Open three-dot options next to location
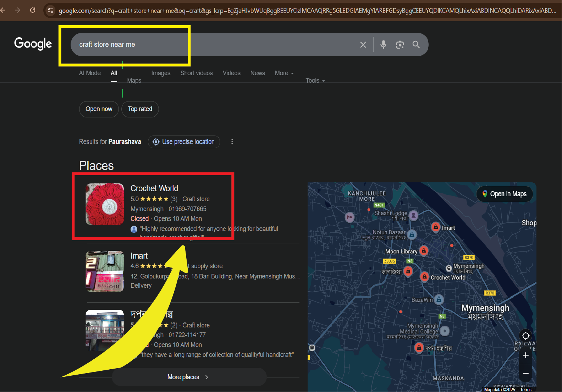The width and height of the screenshot is (562, 392). [232, 142]
